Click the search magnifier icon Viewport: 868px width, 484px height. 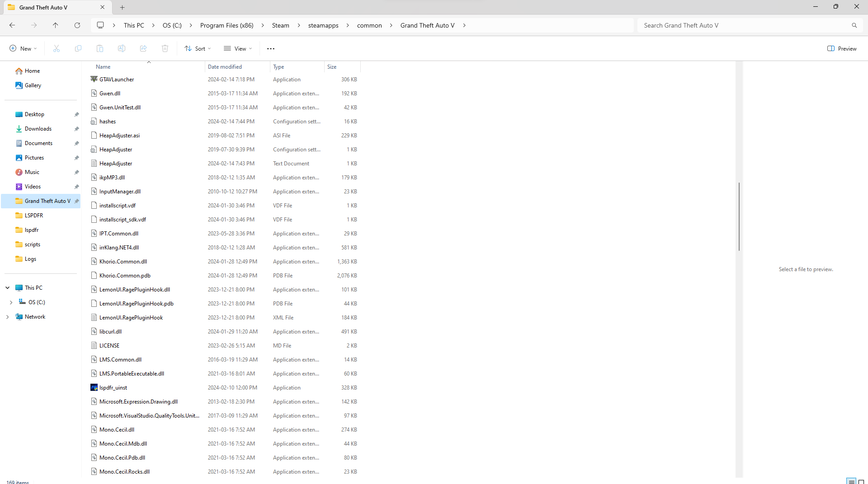click(854, 25)
